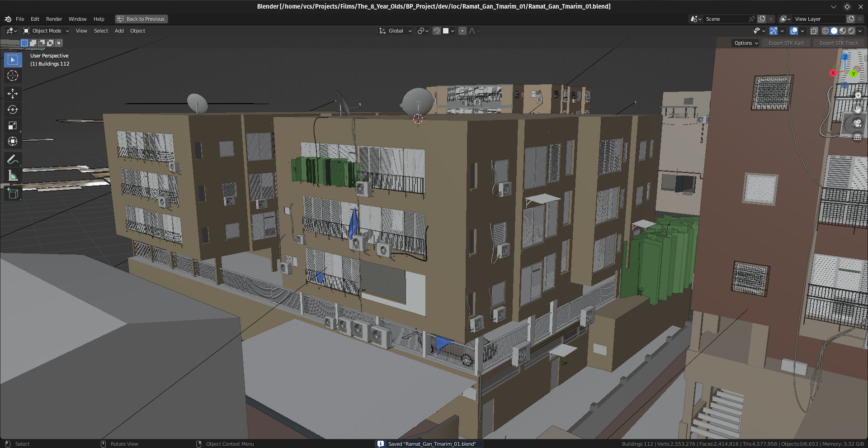
Task: Open the Add menu in viewport header
Action: tap(119, 31)
